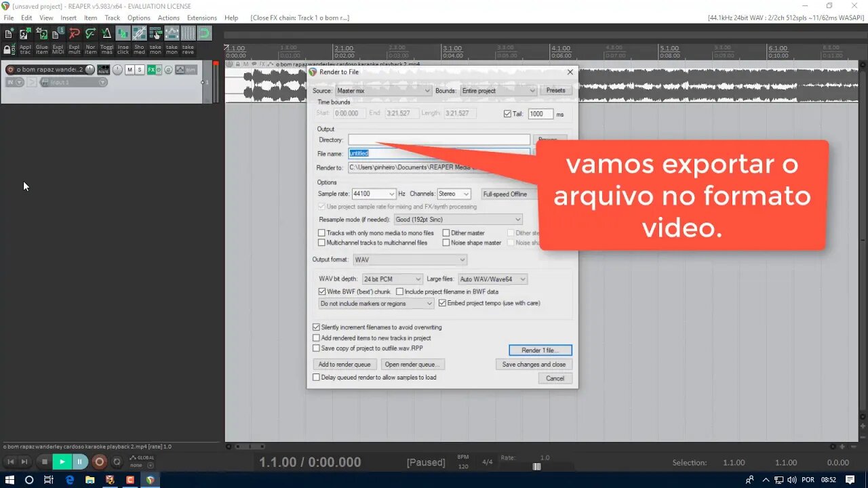Open the Insert menu

click(x=68, y=18)
